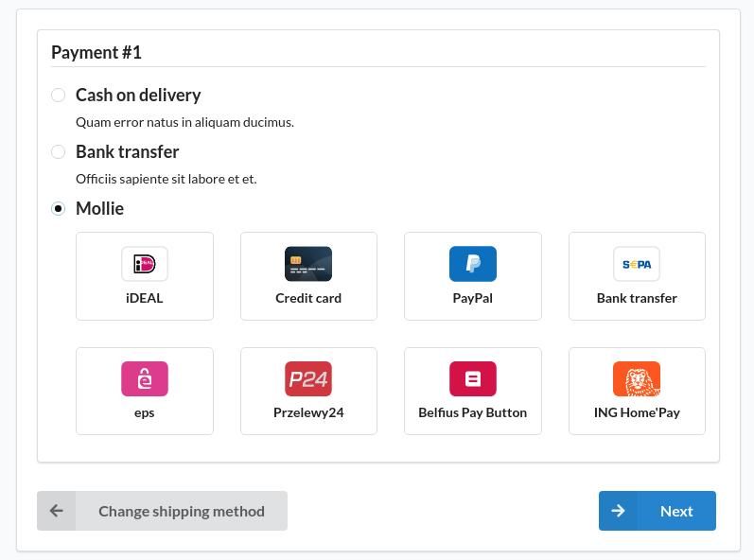The image size is (754, 560).
Task: Choose the Credit card icon
Action: [x=308, y=264]
